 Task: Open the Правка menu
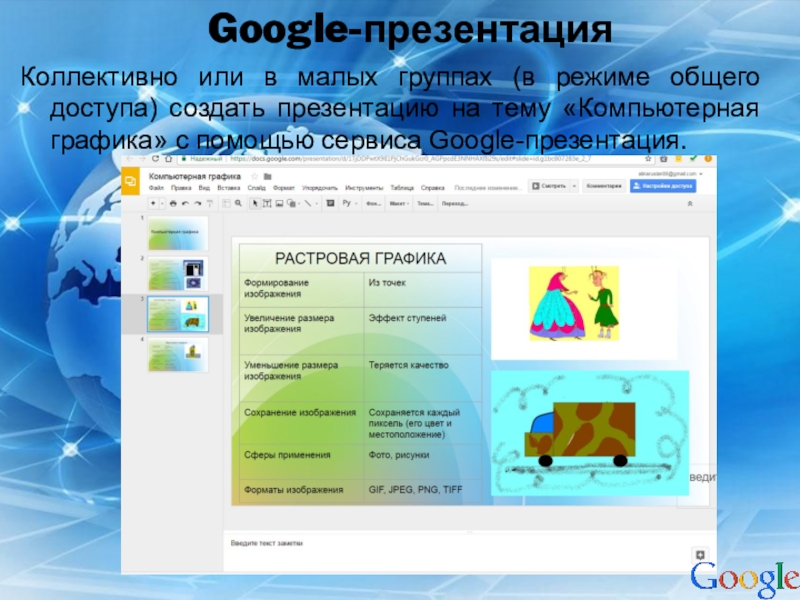[x=181, y=188]
